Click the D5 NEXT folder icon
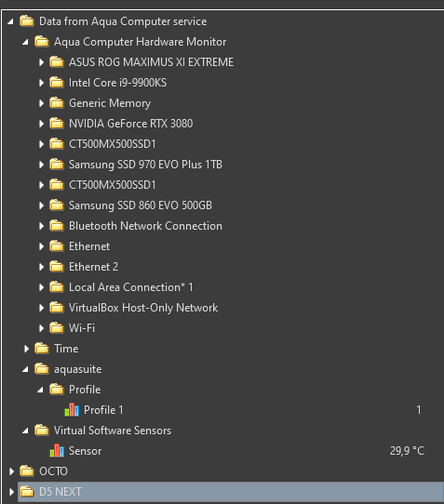Viewport: 444px width, 504px height. (x=27, y=492)
